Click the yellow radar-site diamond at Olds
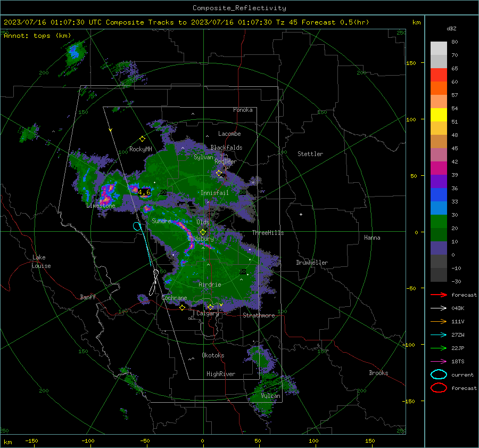Screen dimensions: 479x448 tap(203, 232)
